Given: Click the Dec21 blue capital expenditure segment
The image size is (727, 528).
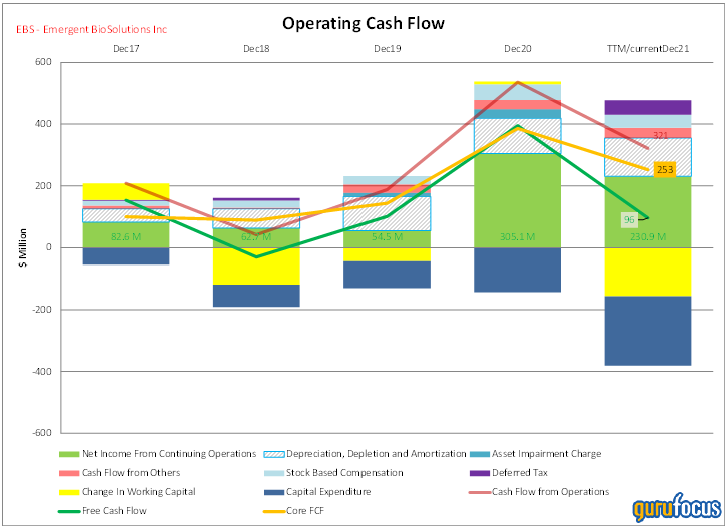Looking at the screenshot, I should click(x=648, y=331).
